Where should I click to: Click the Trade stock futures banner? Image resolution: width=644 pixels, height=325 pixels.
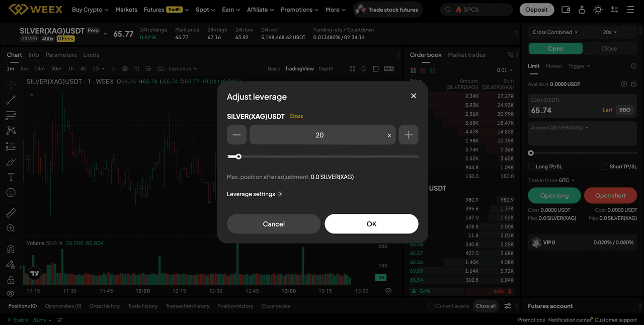point(387,10)
